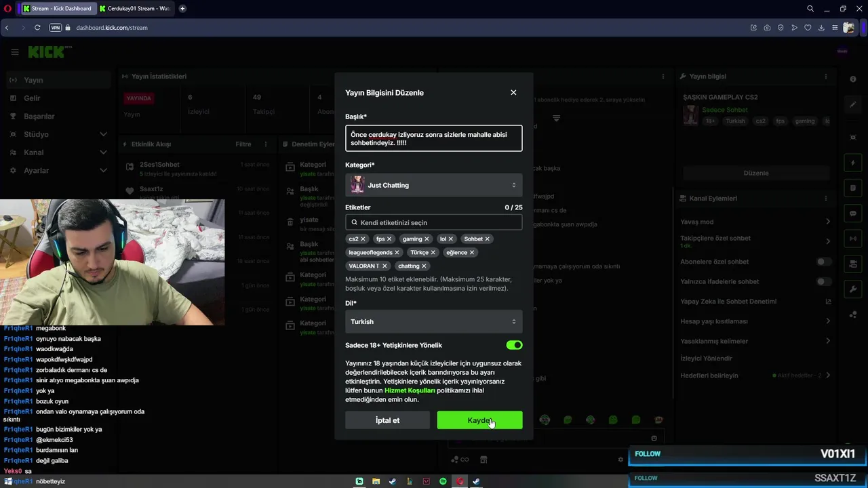This screenshot has height=488, width=868.
Task: Click İzleyici Yönlendir option
Action: 706,358
